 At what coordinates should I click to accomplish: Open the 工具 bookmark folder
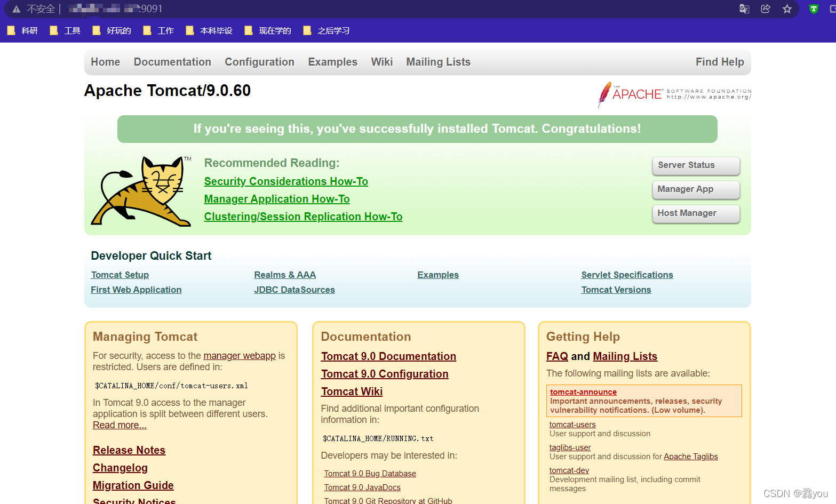point(65,30)
